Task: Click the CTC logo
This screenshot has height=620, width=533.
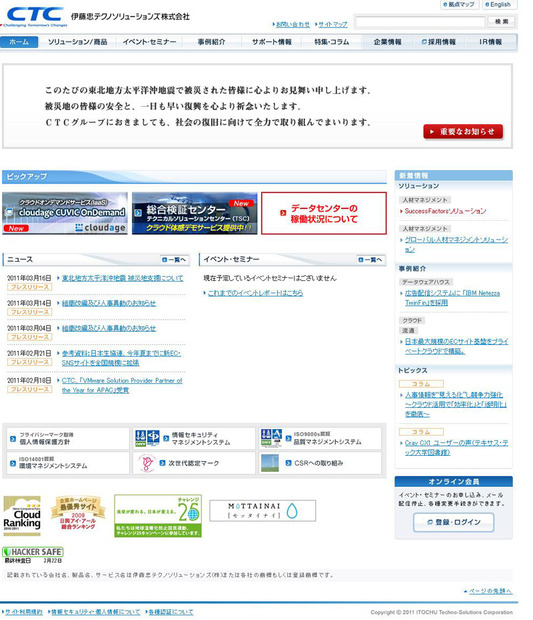Action: [x=35, y=16]
